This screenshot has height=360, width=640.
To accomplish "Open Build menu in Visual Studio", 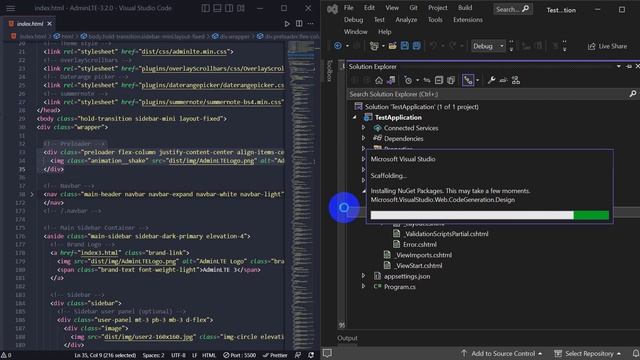I will tap(465, 8).
